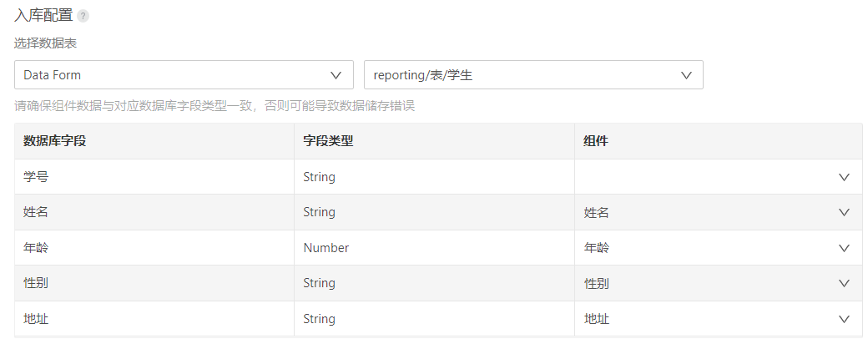
Task: Click the 数据库字段 column header
Action: click(x=55, y=141)
